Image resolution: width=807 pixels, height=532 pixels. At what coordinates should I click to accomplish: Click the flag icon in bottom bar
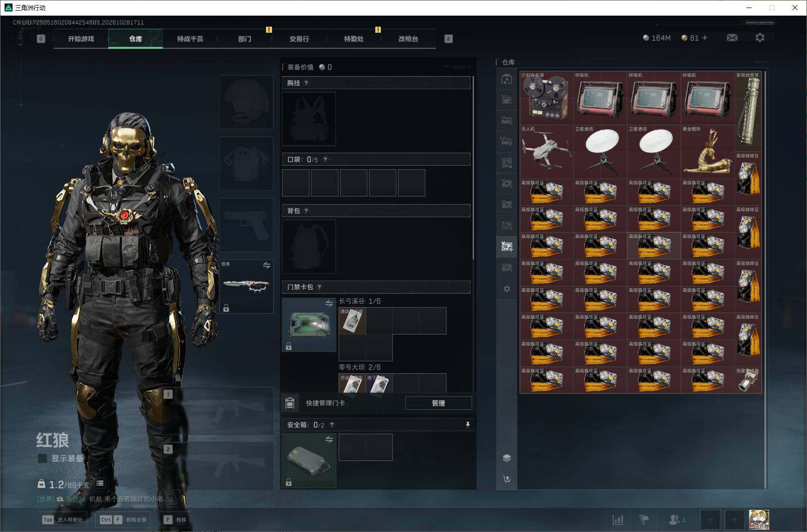click(644, 519)
